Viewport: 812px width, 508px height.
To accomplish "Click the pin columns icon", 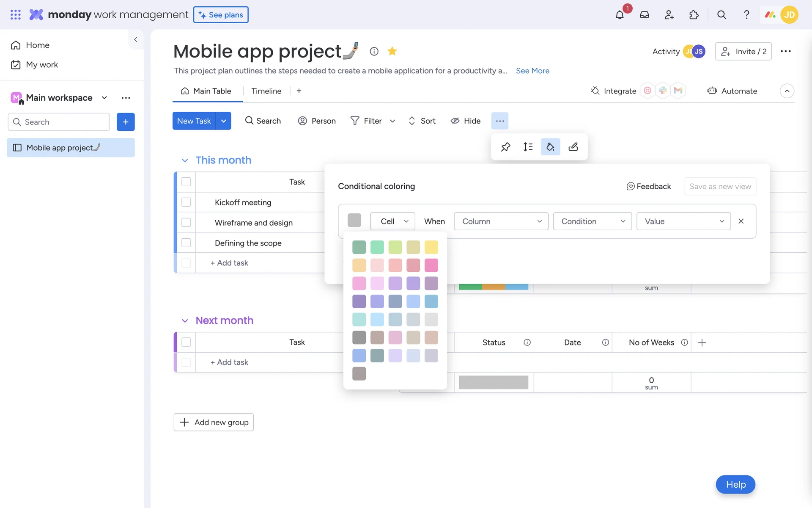I will click(x=505, y=147).
